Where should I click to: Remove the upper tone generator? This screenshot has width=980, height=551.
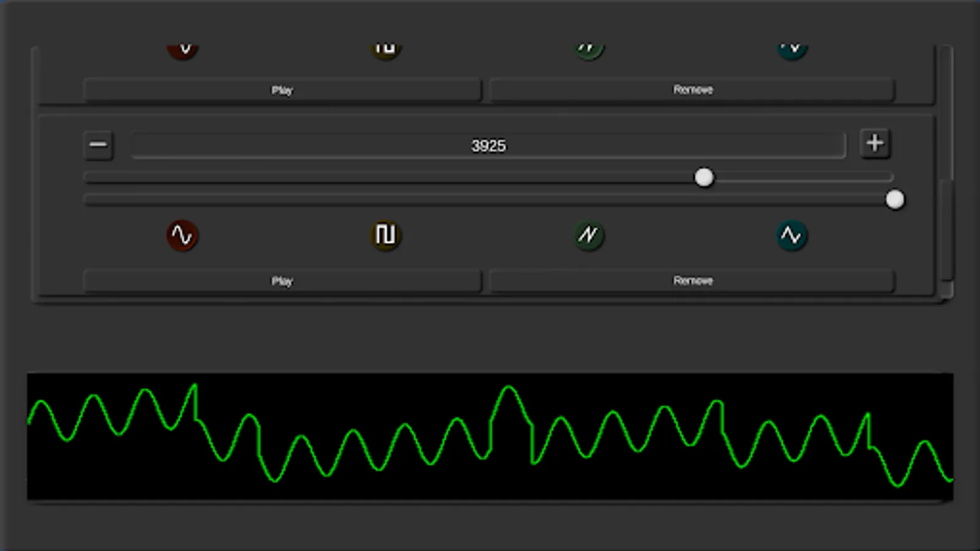[692, 89]
